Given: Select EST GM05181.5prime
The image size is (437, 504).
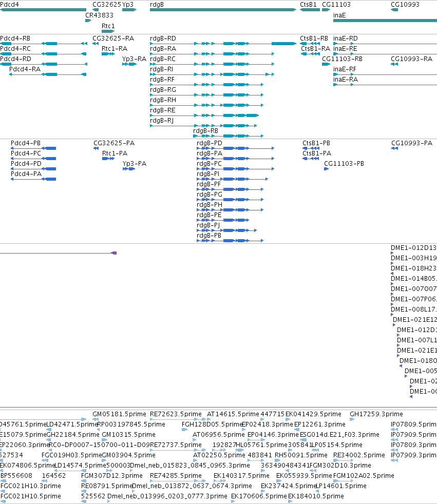Looking at the screenshot, I should pos(119,414).
